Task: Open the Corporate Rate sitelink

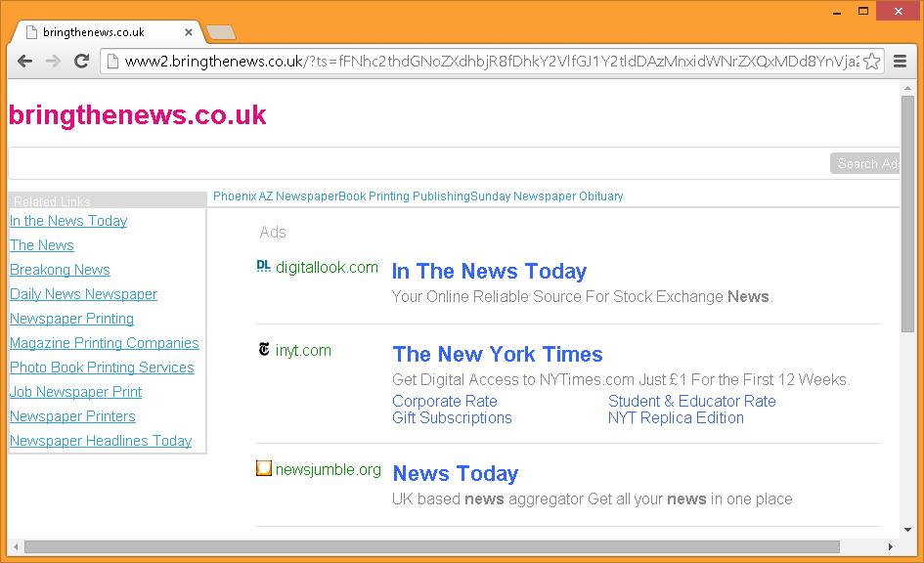Action: (x=445, y=401)
